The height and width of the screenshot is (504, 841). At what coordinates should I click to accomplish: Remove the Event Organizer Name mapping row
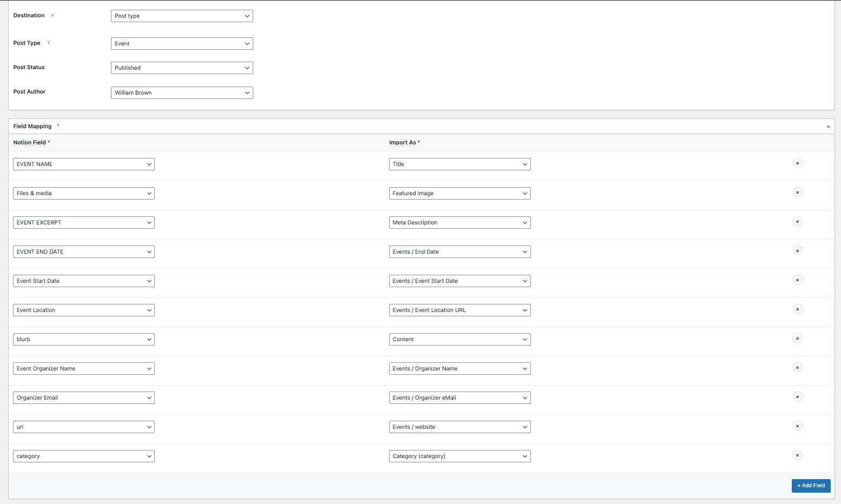click(x=797, y=367)
